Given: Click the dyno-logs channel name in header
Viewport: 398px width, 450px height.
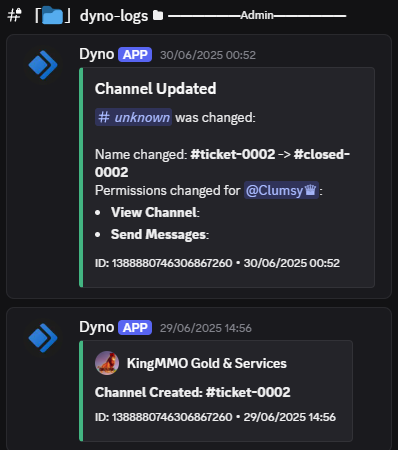Looking at the screenshot, I should pyautogui.click(x=114, y=16).
